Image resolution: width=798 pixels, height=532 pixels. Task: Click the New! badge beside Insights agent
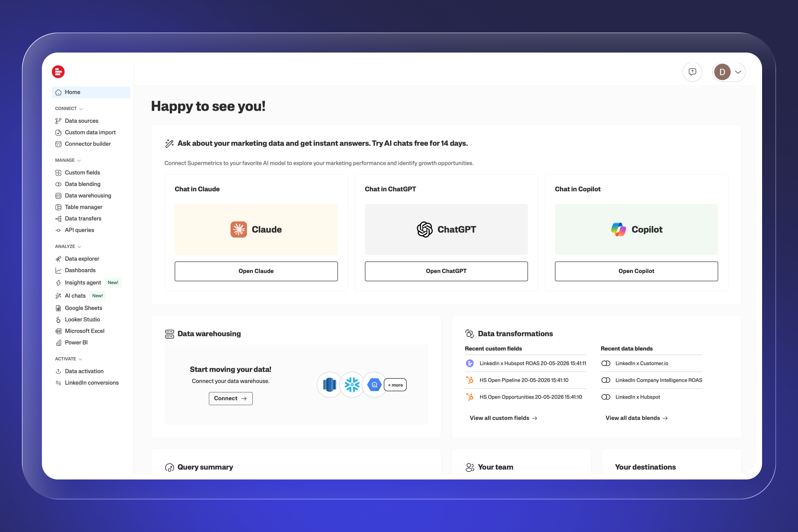113,283
